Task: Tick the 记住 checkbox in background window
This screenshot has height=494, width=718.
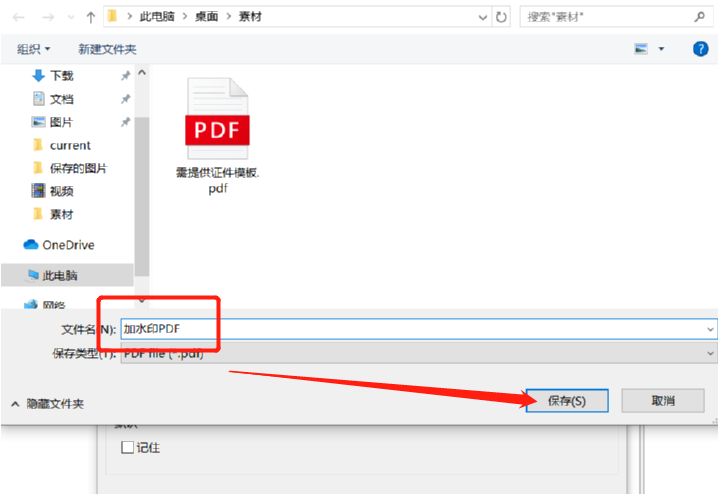Action: click(127, 447)
